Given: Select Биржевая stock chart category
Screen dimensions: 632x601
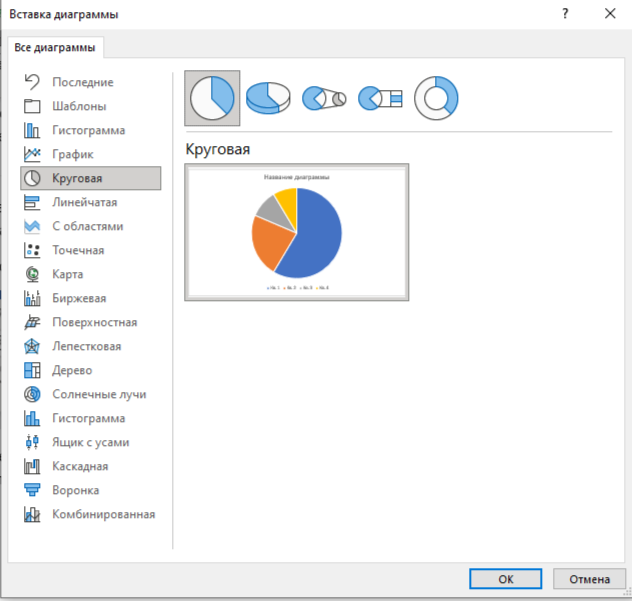Looking at the screenshot, I should (x=79, y=298).
